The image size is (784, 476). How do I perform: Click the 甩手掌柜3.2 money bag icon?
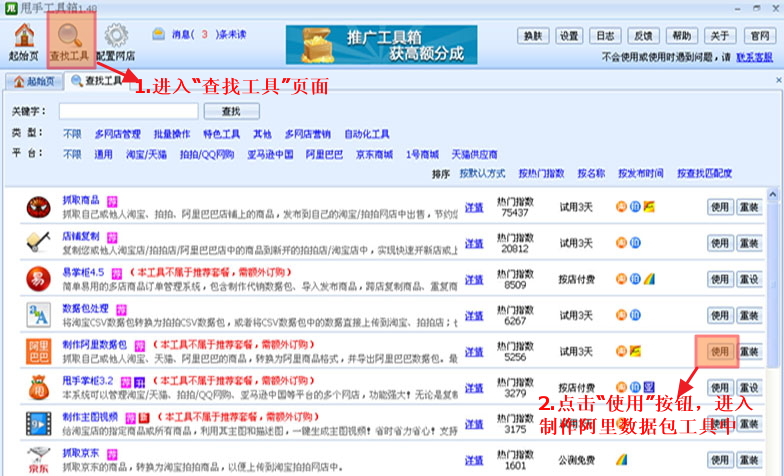point(38,388)
